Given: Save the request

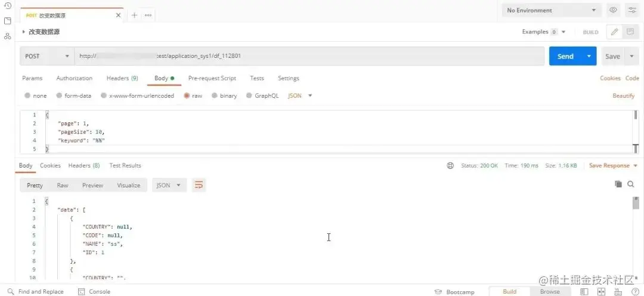Looking at the screenshot, I should pyautogui.click(x=613, y=56).
